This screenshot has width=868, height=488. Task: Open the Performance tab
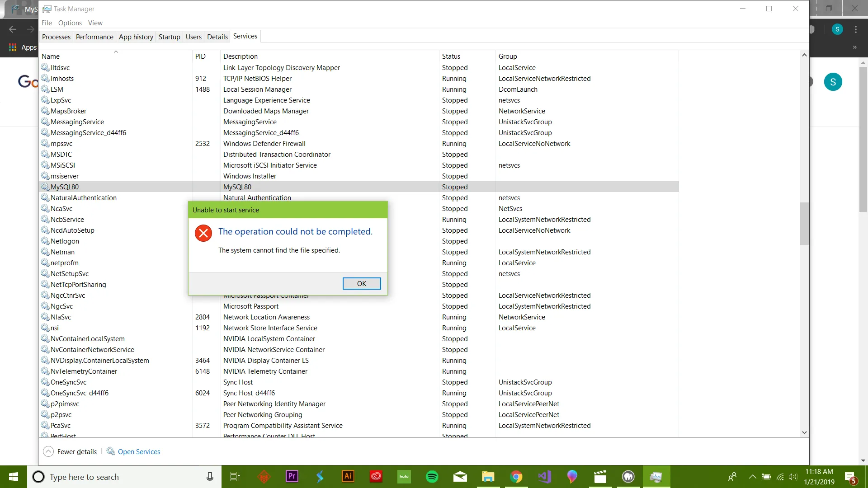[94, 37]
